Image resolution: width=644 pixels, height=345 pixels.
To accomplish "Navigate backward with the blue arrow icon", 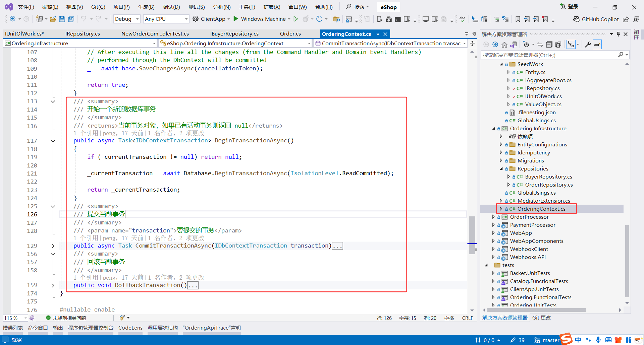I will [x=12, y=19].
